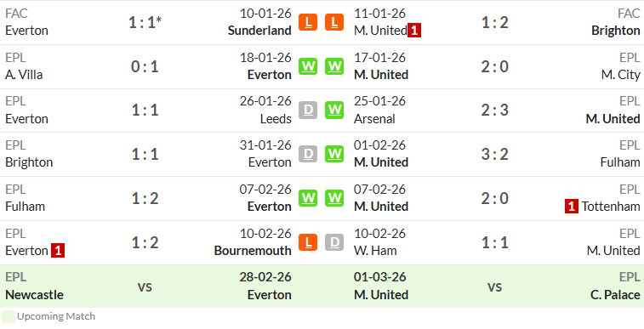Open the M. City team link
This screenshot has height=329, width=644.
(620, 75)
